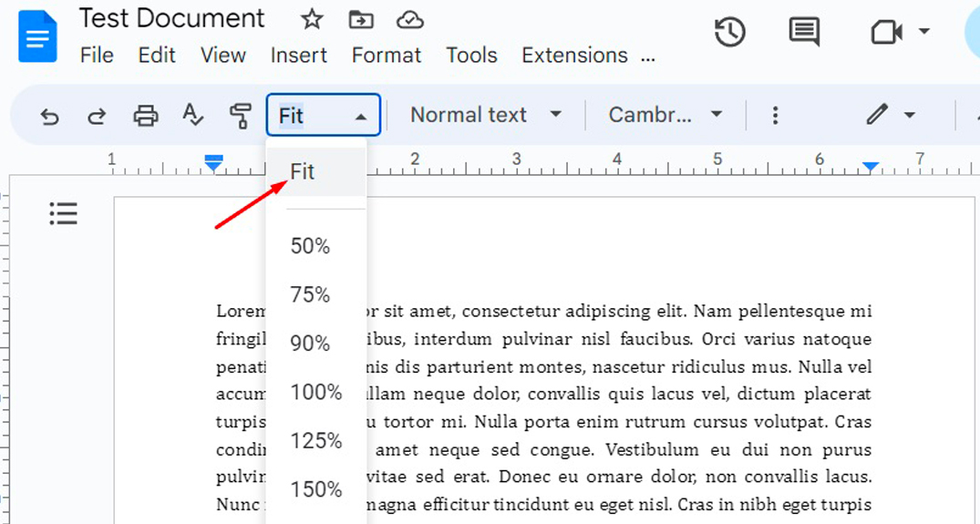Set zoom to 100%
980x524 pixels.
point(316,392)
